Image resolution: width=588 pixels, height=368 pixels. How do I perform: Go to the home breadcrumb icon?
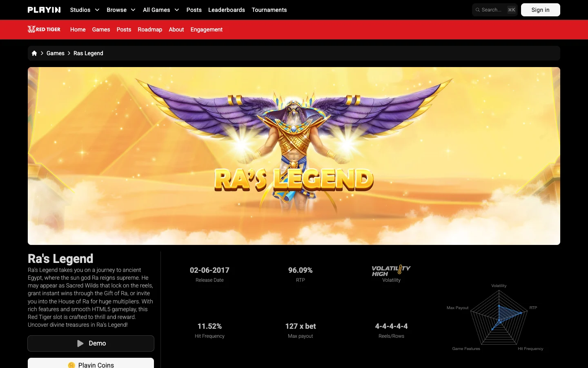(34, 53)
